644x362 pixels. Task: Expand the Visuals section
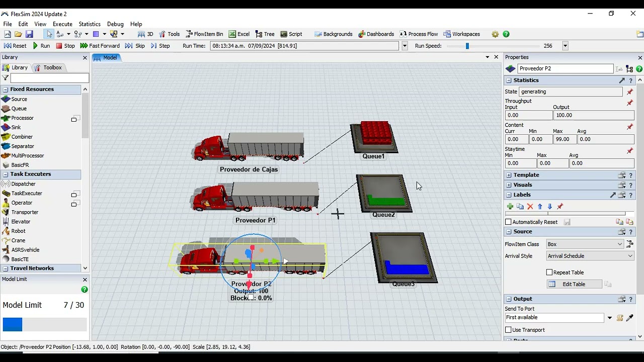[509, 185]
